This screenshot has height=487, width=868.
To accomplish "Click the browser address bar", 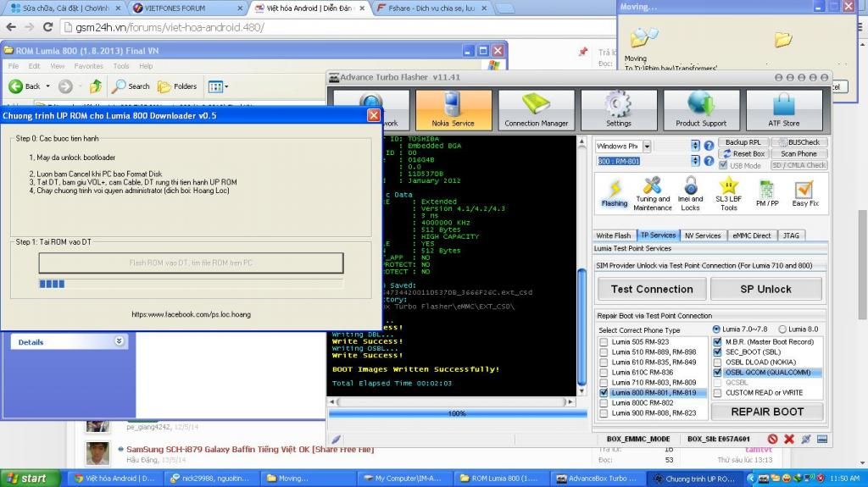I will pos(337,27).
